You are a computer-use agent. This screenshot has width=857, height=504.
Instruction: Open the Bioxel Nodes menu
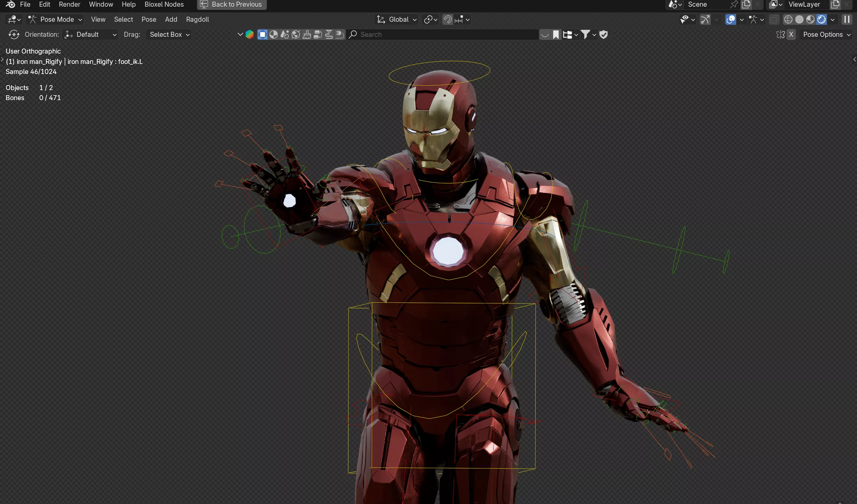coord(164,4)
